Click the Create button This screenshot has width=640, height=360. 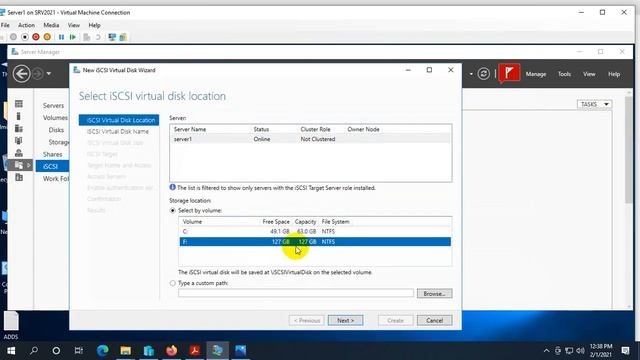point(395,320)
